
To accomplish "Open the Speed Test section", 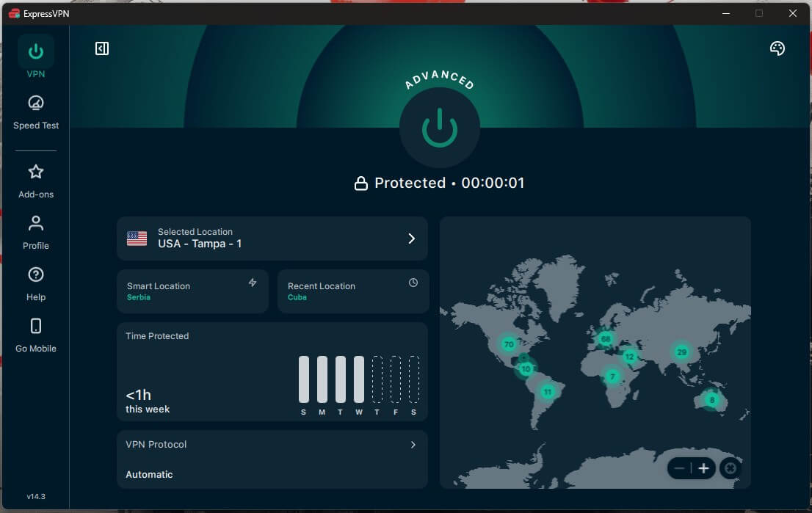I will point(36,112).
